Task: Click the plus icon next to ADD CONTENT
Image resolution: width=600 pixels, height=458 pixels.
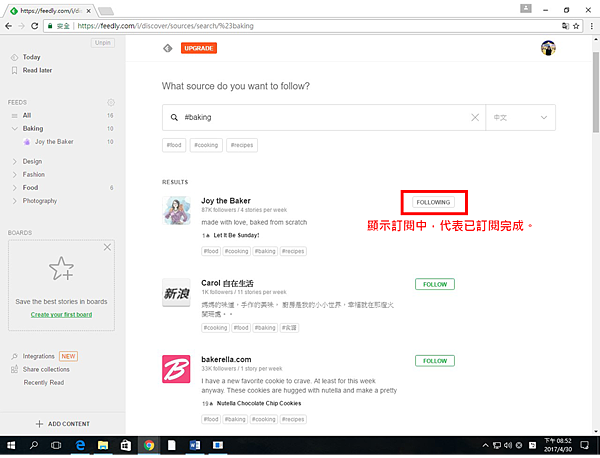Action: 39,424
